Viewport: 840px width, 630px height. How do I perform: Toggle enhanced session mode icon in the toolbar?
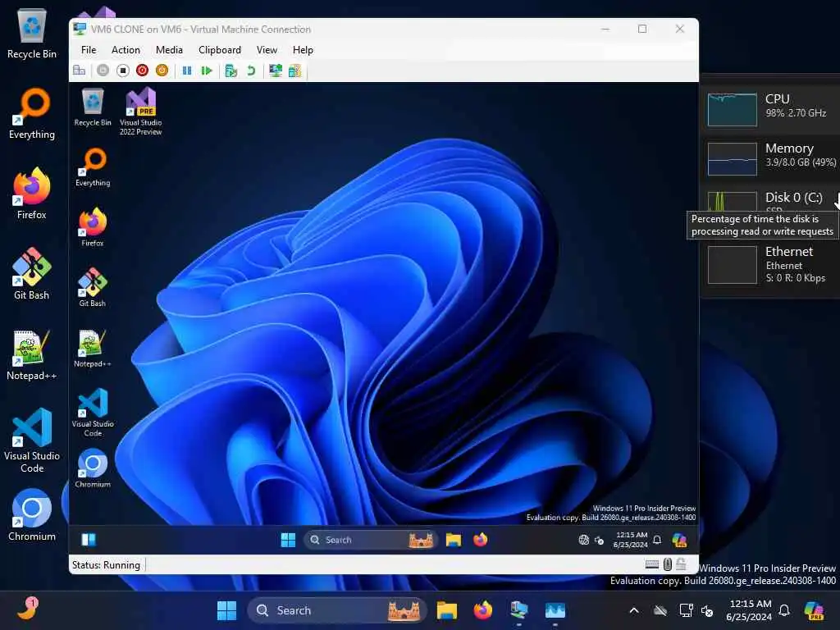(x=276, y=71)
